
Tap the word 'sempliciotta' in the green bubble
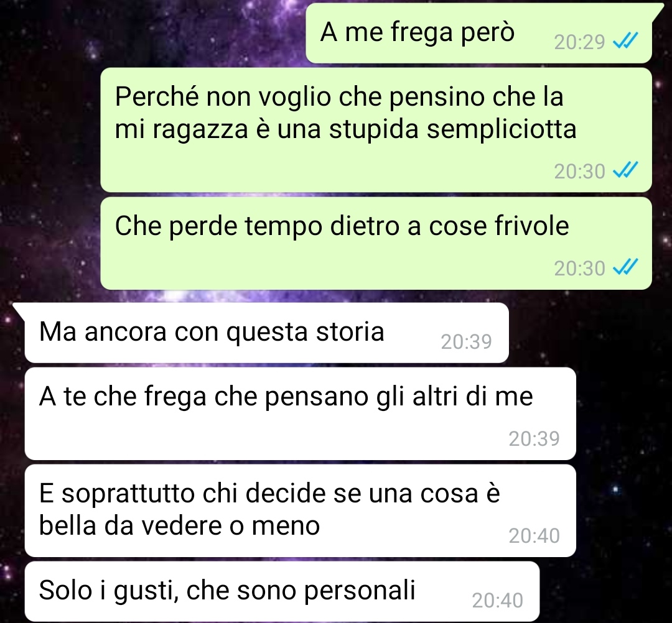coord(502,130)
